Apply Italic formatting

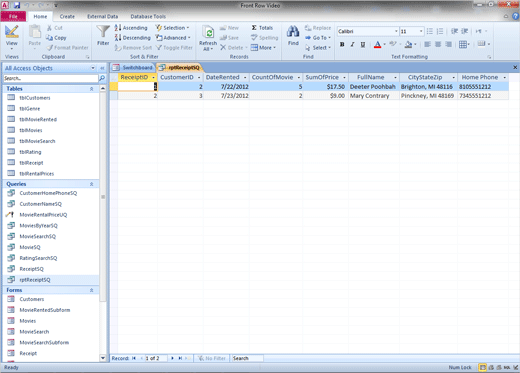352,44
